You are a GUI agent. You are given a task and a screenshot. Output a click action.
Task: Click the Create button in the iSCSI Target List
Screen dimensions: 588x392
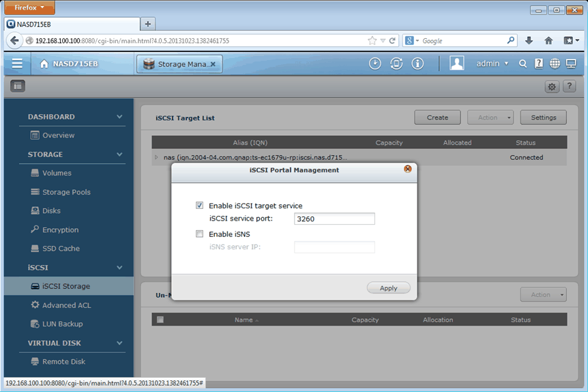pos(437,117)
